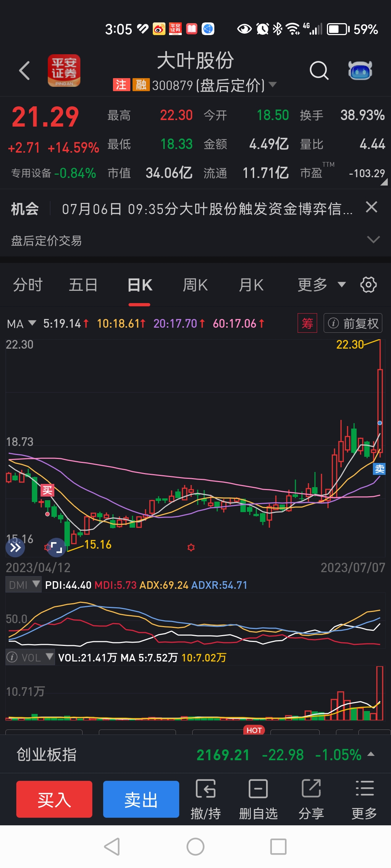Expand the 创业板指 index bar
This screenshot has width=391, height=868.
(371, 754)
